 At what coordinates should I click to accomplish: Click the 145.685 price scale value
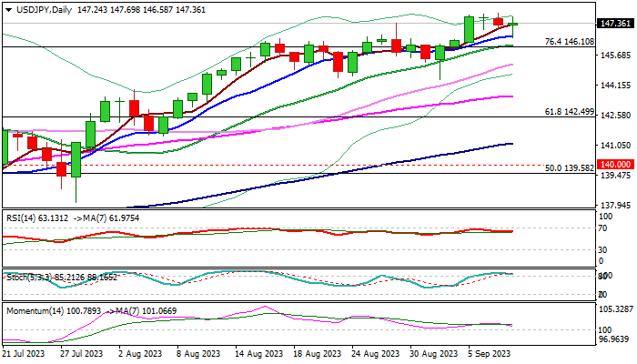click(x=615, y=56)
